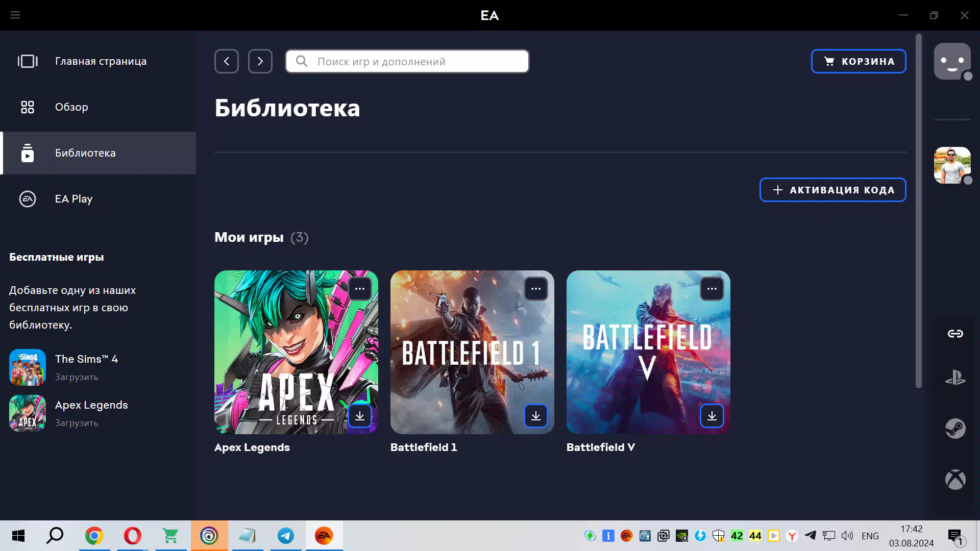980x551 pixels.
Task: Open Windows taskbar search
Action: coord(55,536)
